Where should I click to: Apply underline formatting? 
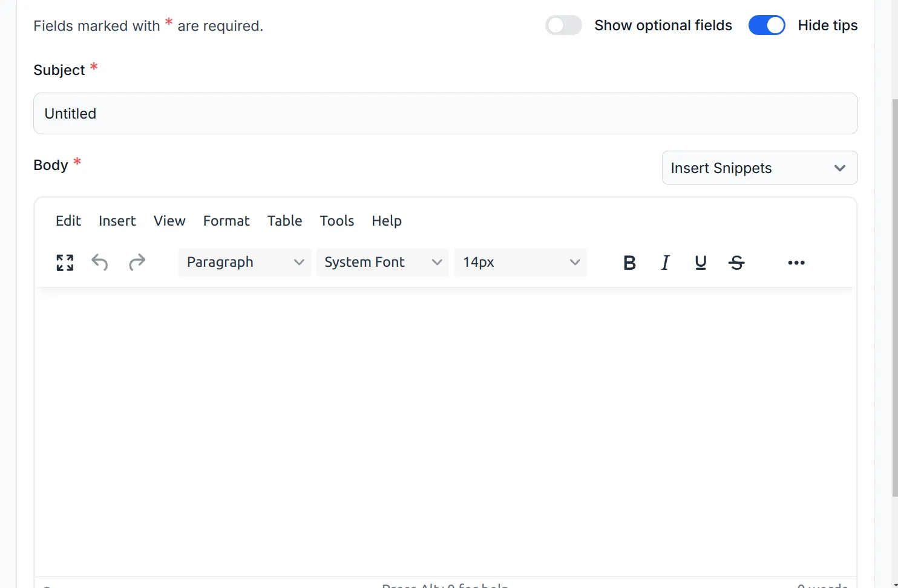coord(701,262)
